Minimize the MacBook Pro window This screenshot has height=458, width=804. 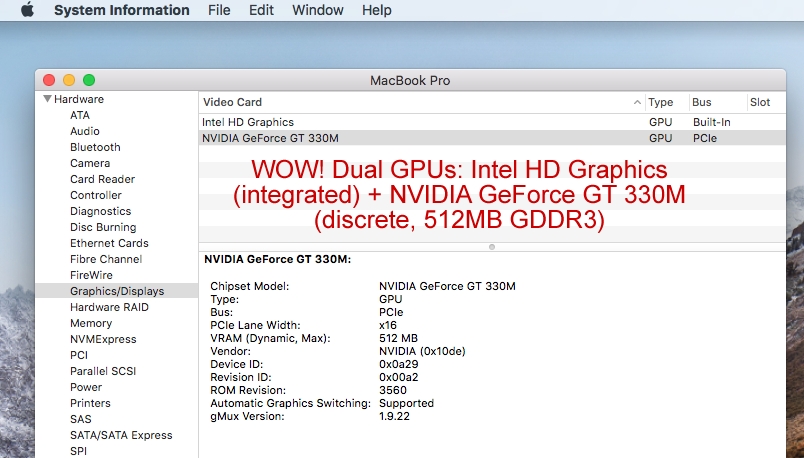69,80
